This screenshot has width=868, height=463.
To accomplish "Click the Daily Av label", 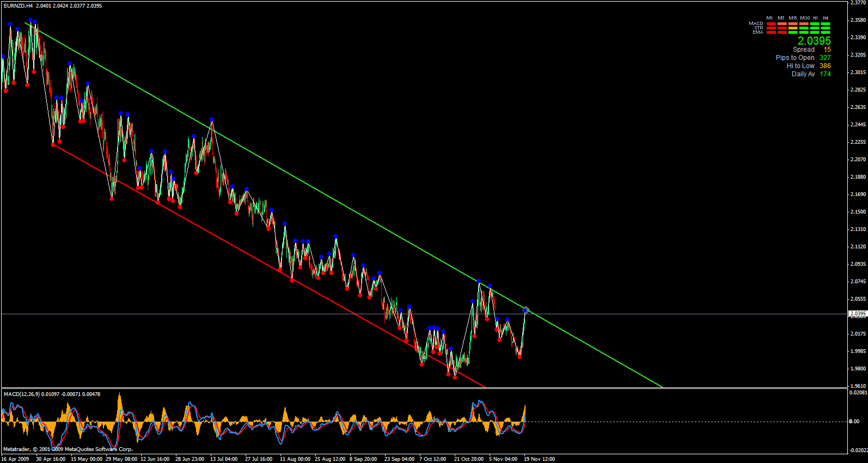I will pyautogui.click(x=803, y=74).
